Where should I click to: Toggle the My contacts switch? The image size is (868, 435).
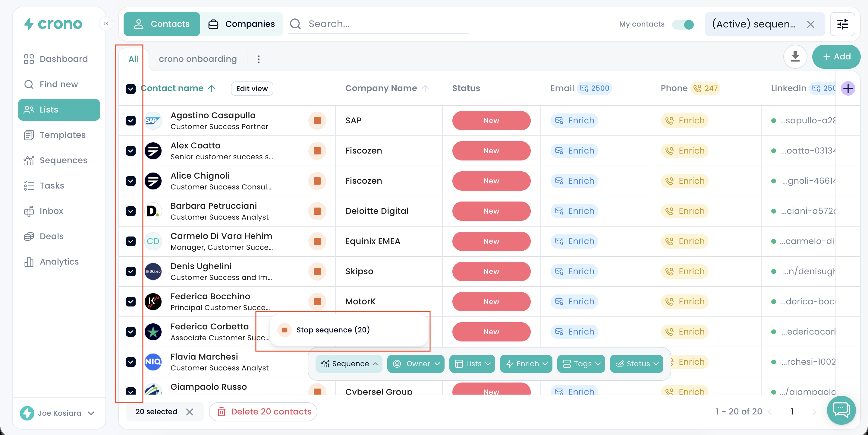click(x=683, y=24)
